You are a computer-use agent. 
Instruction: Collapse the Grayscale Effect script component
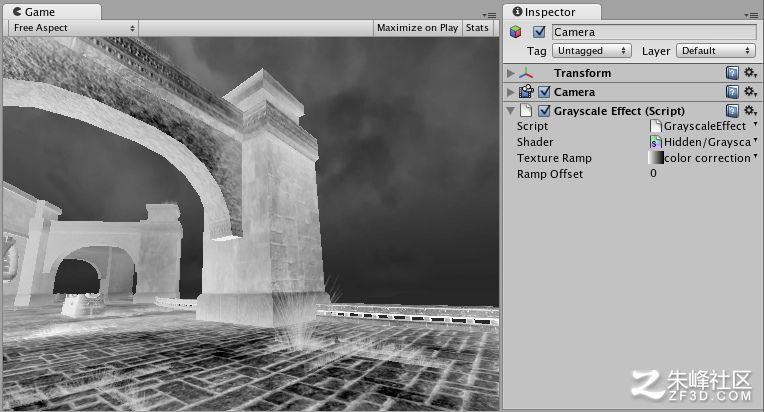click(x=510, y=111)
